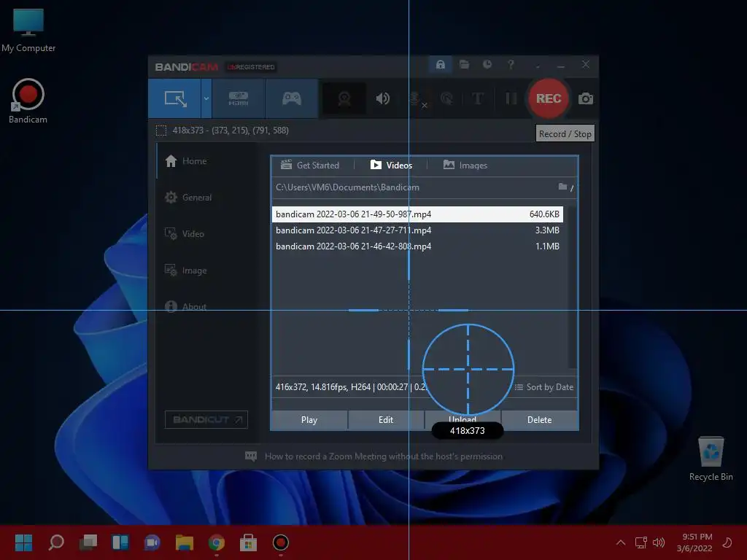This screenshot has height=560, width=747.
Task: Click the C:\Users\VM6\Documents\Bandicam path
Action: 347,187
